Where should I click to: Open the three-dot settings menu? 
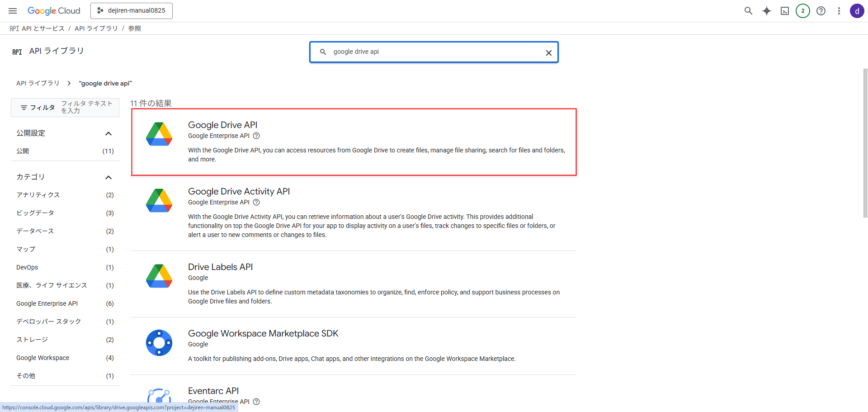click(x=839, y=11)
